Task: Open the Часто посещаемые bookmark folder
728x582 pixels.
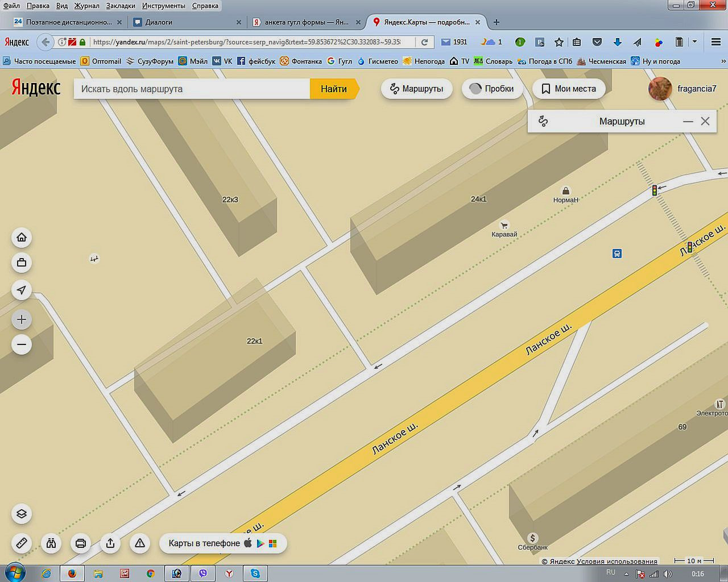Action: pos(39,61)
